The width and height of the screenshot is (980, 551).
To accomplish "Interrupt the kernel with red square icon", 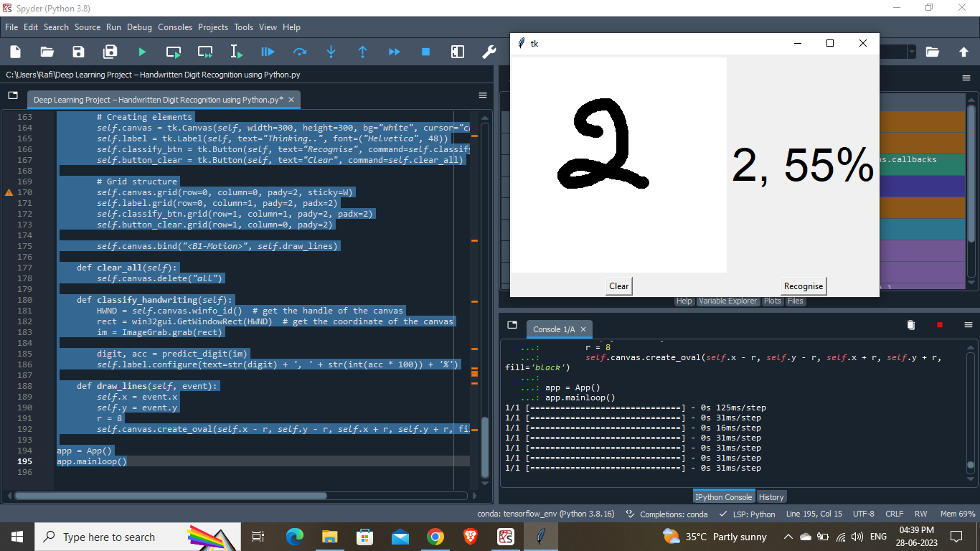I will point(939,324).
